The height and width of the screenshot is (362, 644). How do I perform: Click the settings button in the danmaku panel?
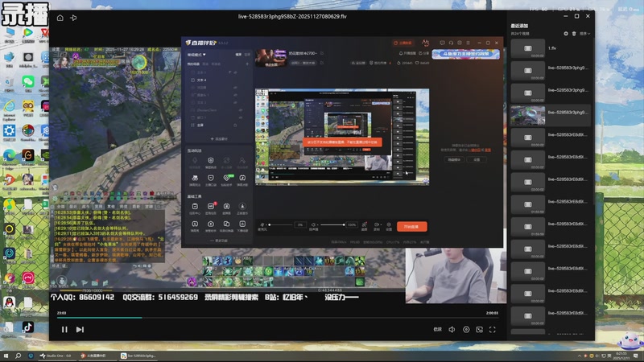tap(477, 159)
